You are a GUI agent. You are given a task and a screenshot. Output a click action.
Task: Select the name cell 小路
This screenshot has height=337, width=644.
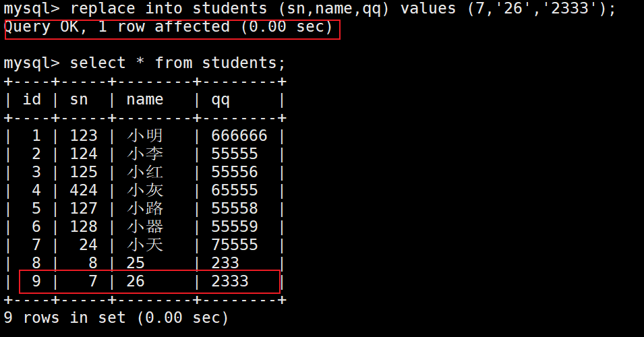coord(145,208)
